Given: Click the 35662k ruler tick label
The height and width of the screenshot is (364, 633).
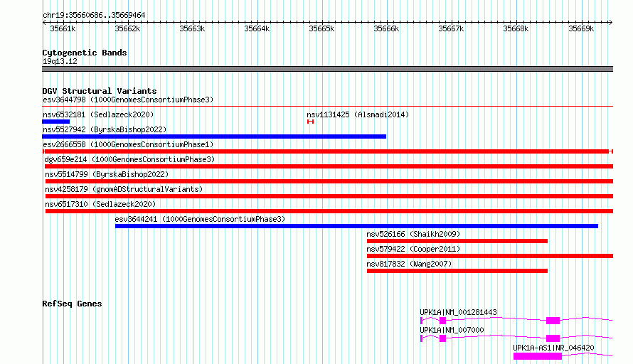Looking at the screenshot, I should pos(127,28).
